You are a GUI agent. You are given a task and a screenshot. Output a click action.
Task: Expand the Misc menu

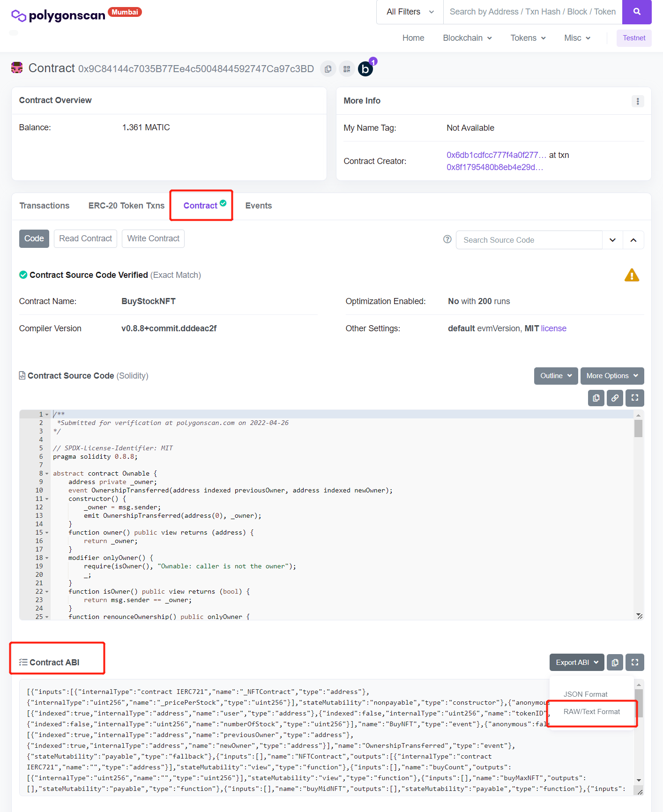(x=577, y=38)
